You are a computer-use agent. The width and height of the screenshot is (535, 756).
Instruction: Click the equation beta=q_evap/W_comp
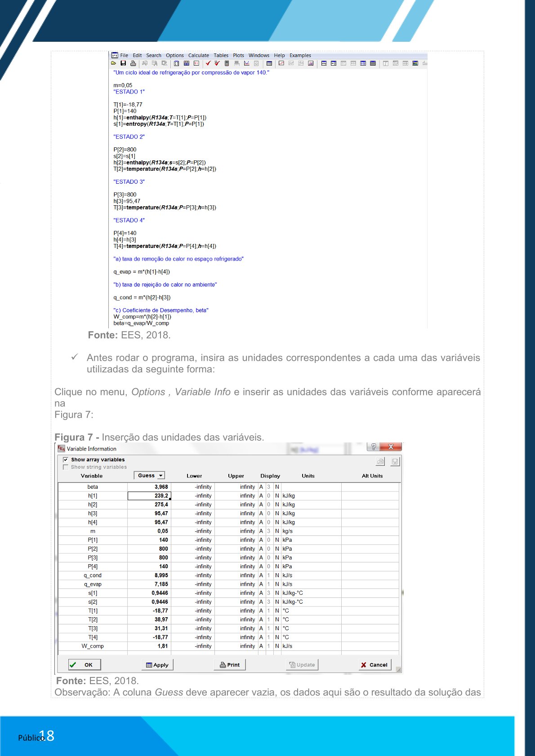click(x=141, y=323)
